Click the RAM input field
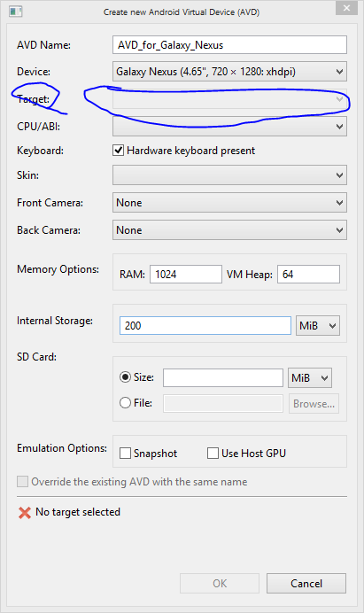This screenshot has width=364, height=613. [186, 274]
